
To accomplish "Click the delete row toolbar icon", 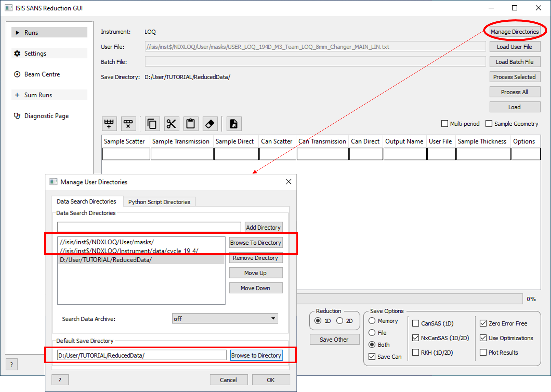I will click(x=128, y=124).
